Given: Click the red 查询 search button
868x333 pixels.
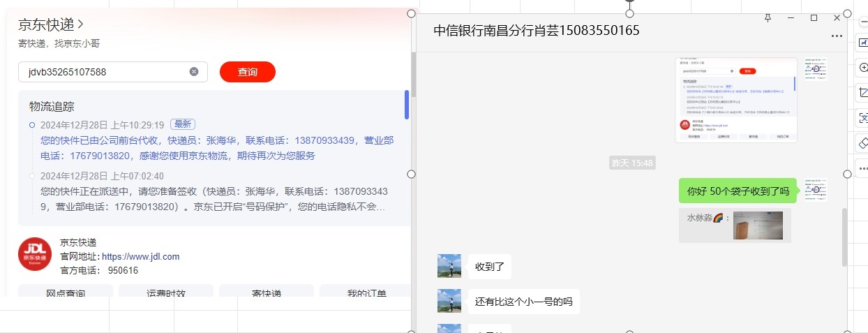Looking at the screenshot, I should 248,72.
